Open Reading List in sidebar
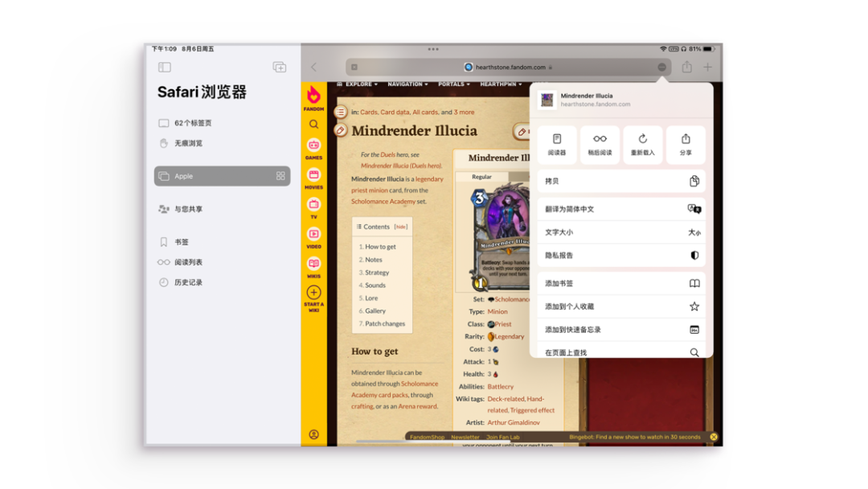 tap(222, 262)
